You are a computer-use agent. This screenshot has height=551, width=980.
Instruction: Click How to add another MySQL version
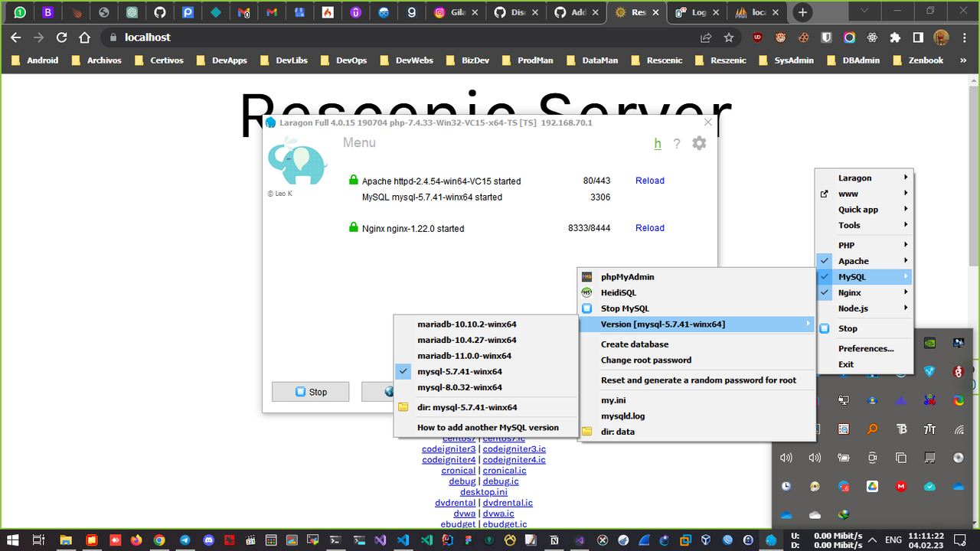[x=485, y=428]
